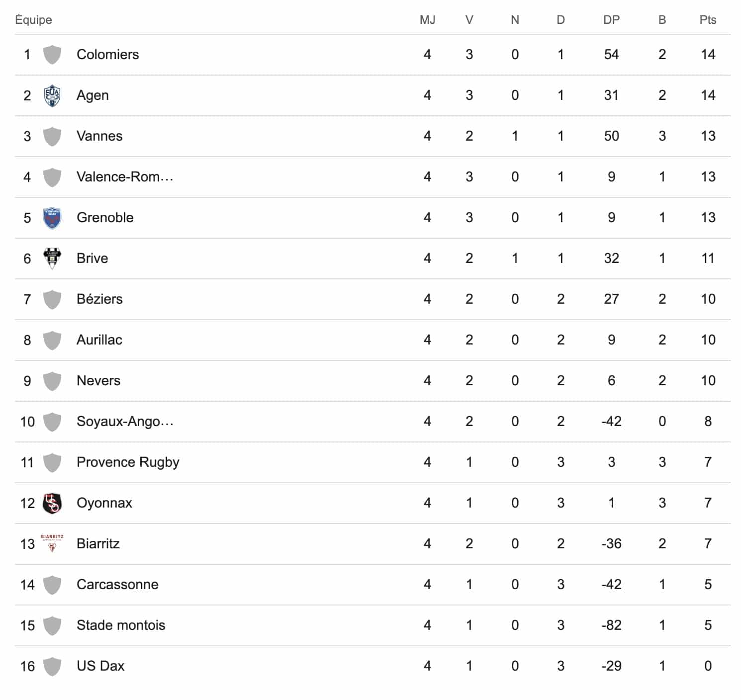The image size is (741, 700).
Task: Click the gray shield beside US Dax
Action: click(52, 666)
